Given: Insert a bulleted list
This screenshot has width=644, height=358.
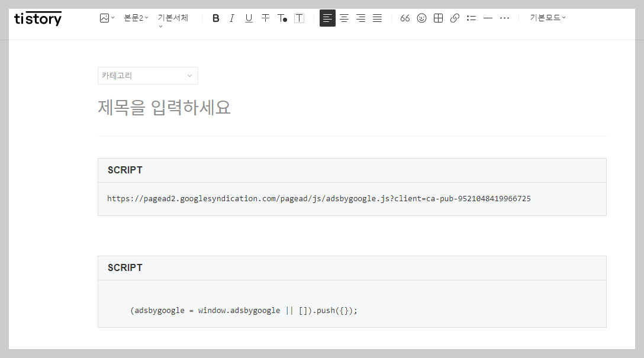Looking at the screenshot, I should [x=471, y=18].
